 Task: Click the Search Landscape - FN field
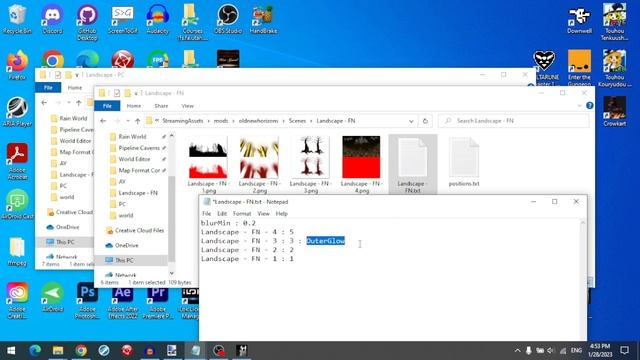click(x=513, y=121)
